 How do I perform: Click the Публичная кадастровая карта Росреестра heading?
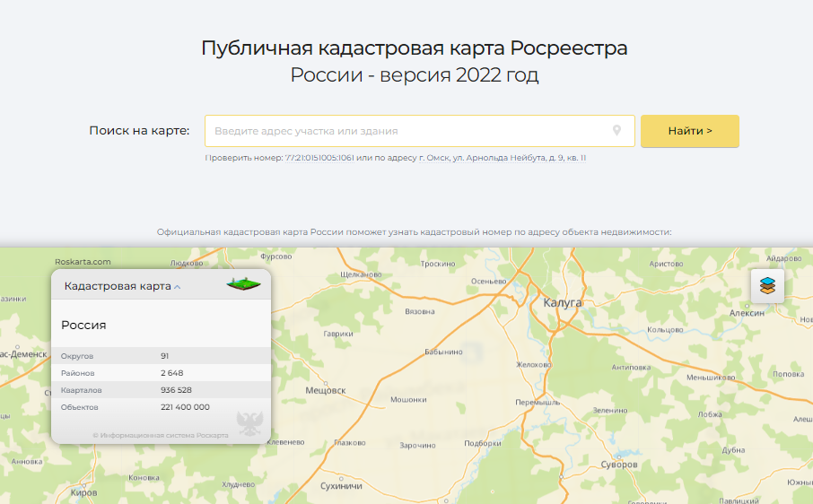tap(415, 48)
